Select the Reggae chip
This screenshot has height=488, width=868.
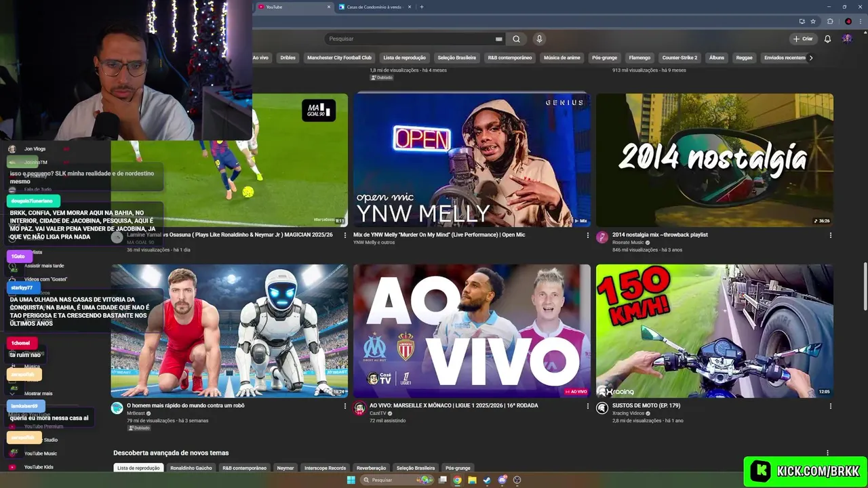tap(744, 58)
